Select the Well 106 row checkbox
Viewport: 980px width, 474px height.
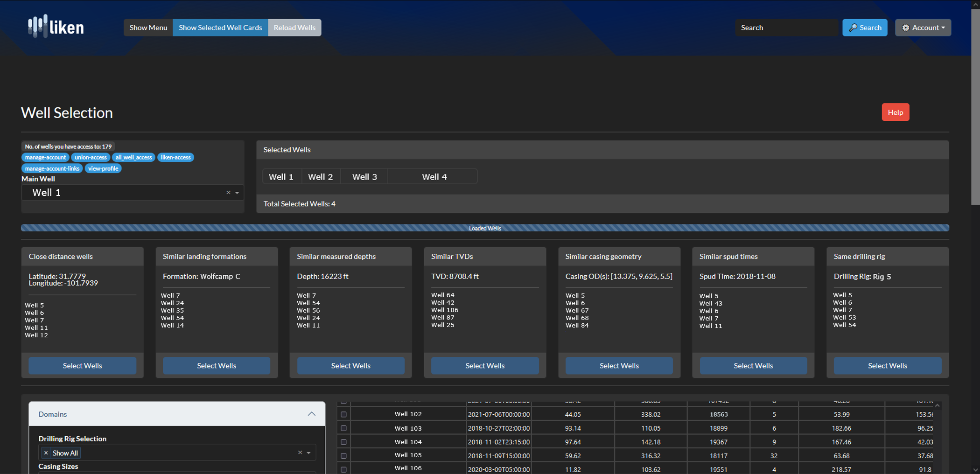coord(343,469)
